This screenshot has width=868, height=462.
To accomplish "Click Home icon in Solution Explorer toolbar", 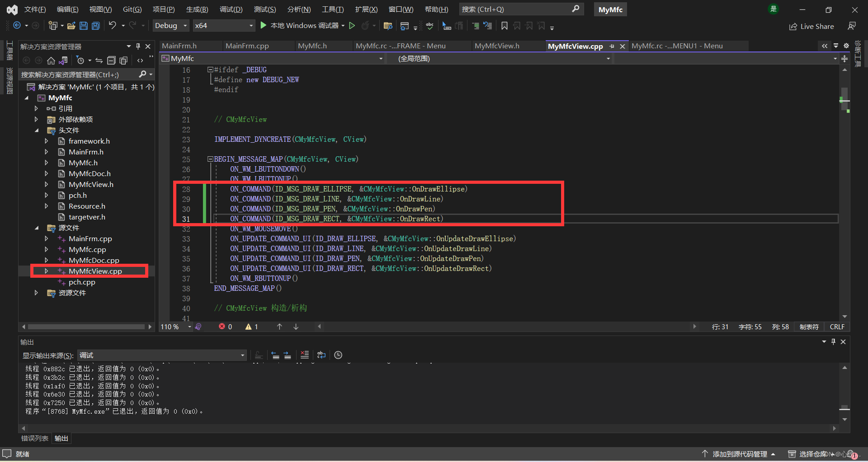I will pos(51,61).
